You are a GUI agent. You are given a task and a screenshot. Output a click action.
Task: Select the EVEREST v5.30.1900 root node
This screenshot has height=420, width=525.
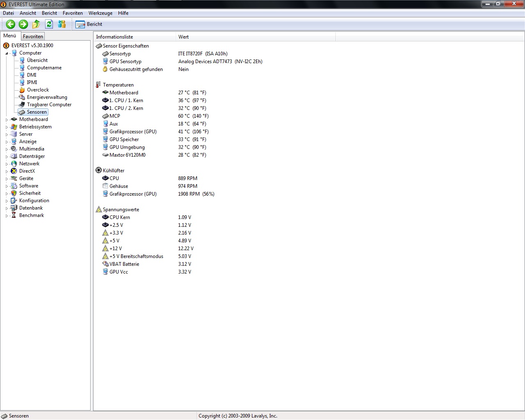[x=32, y=46]
